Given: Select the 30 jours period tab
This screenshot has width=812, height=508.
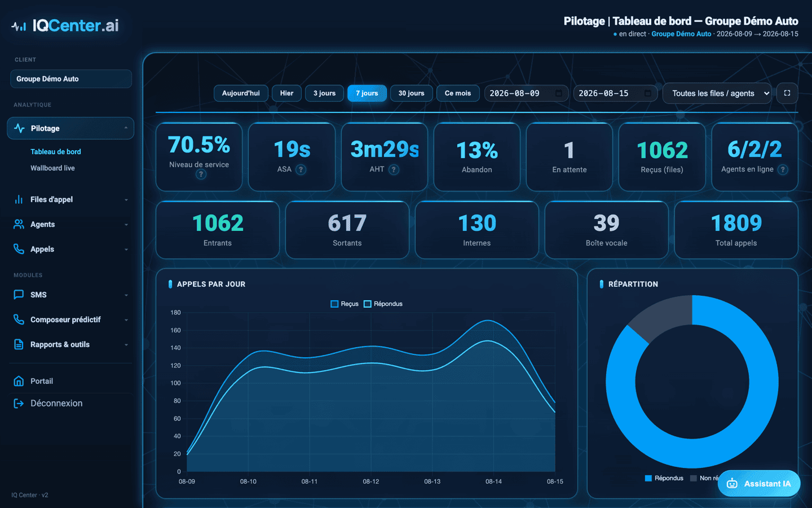Looking at the screenshot, I should pyautogui.click(x=411, y=93).
